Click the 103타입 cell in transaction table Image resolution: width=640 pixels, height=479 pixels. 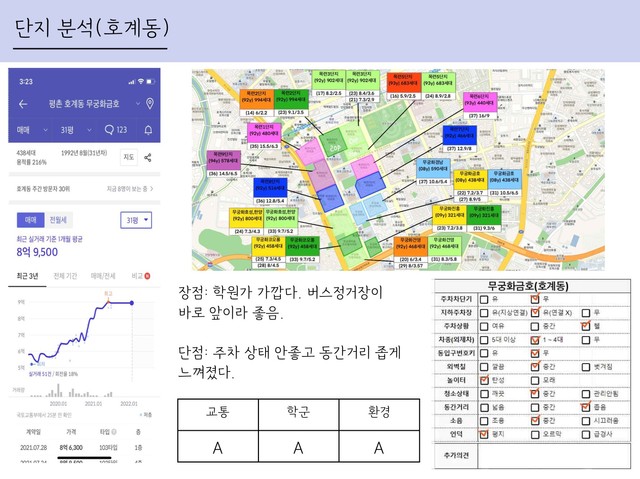click(x=108, y=448)
